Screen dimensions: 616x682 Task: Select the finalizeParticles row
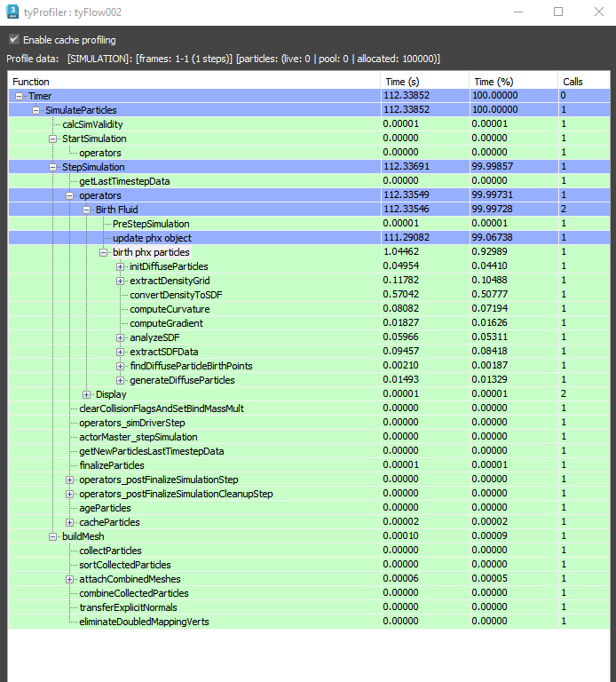click(x=309, y=465)
